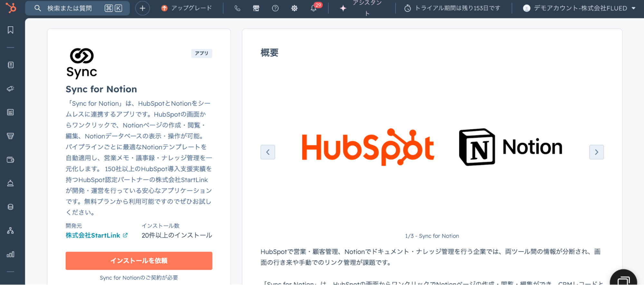Viewport: 644px width, 285px height.
Task: Open the bookmarks icon in sidebar
Action: (11, 30)
